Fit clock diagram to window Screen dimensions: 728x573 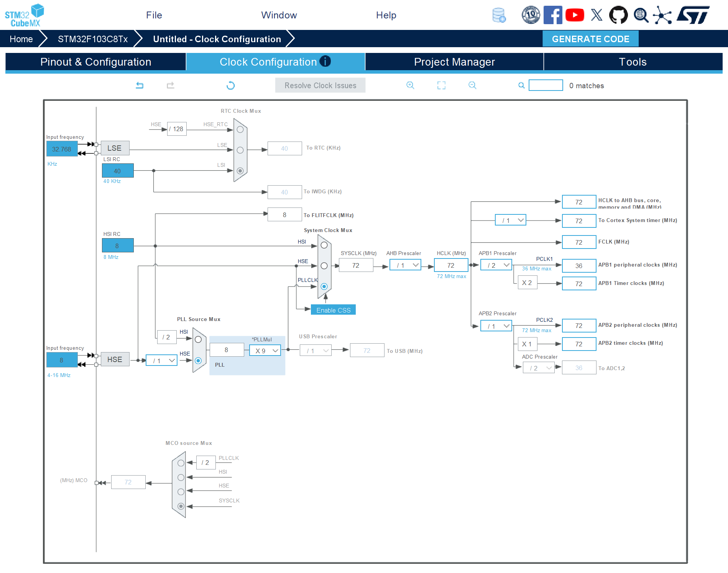441,85
